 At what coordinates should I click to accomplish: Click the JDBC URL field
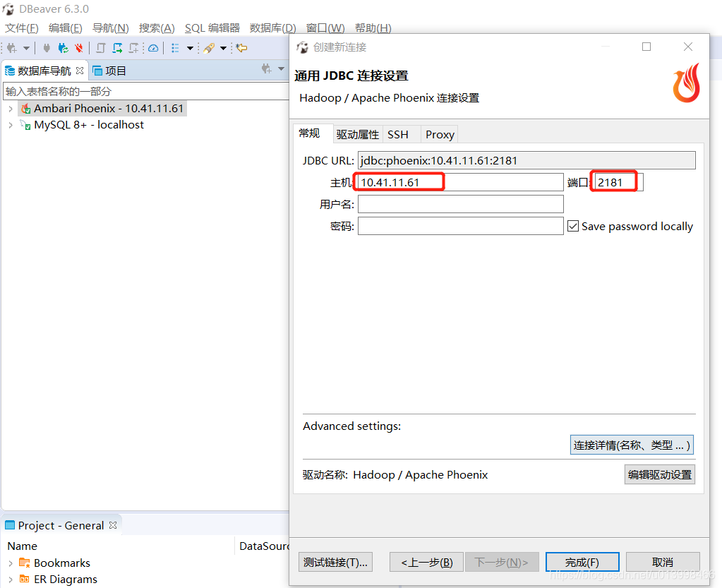click(x=527, y=161)
